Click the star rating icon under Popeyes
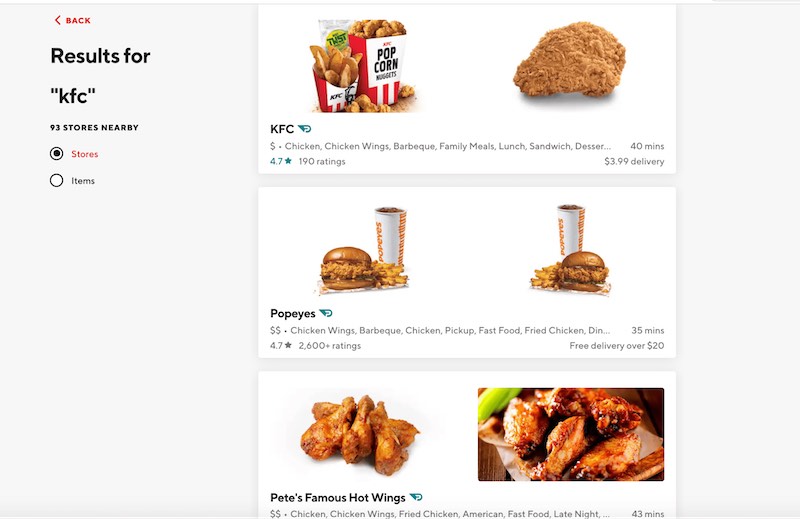 (x=288, y=346)
